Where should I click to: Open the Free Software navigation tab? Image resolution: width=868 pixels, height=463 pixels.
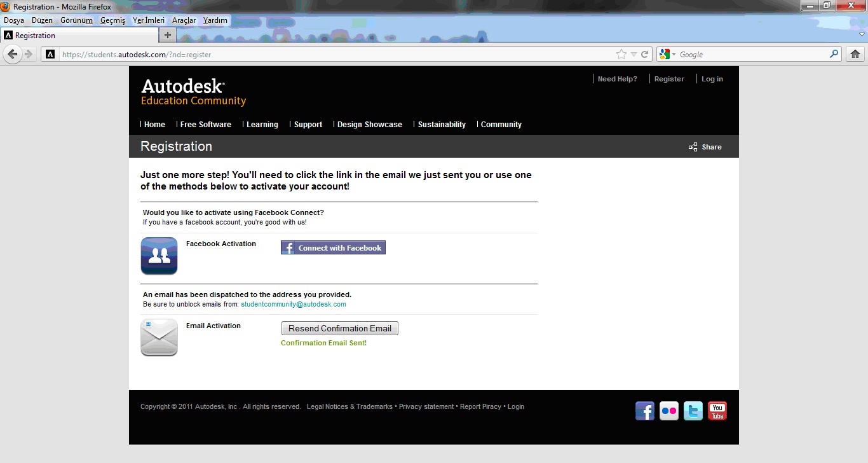tap(205, 125)
